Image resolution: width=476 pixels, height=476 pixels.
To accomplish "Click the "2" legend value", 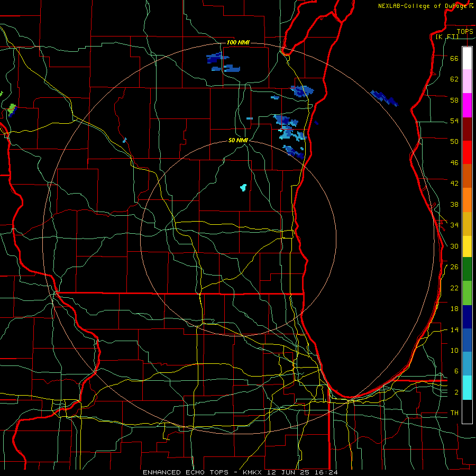I will click(456, 392).
